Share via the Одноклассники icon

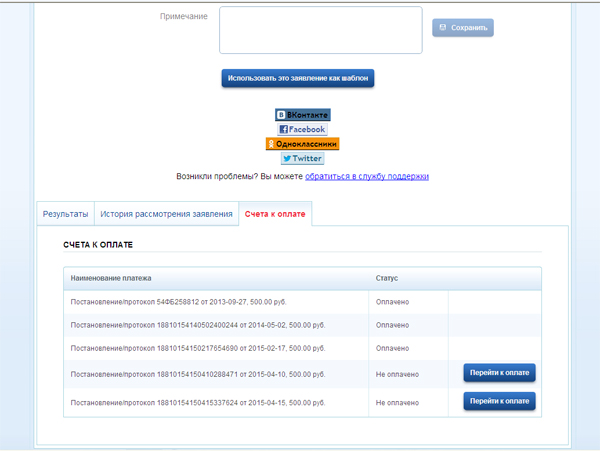[302, 144]
